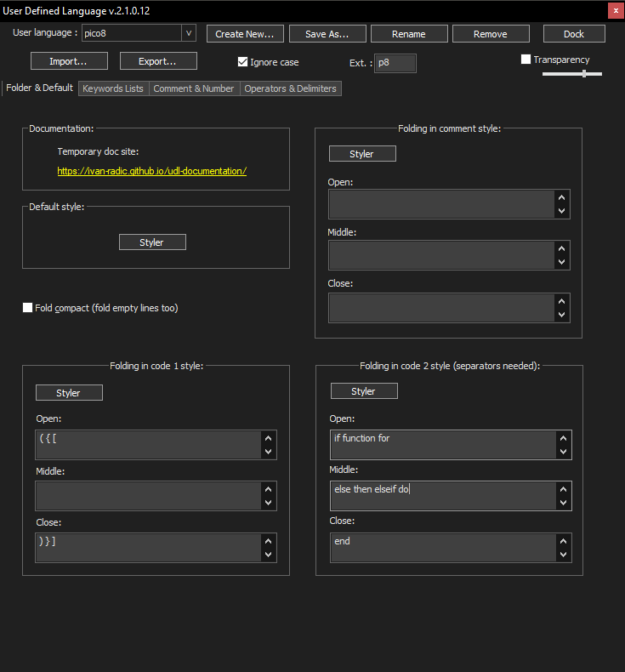The height and width of the screenshot is (672, 625).
Task: Toggle the Ignore case checkbox
Action: (x=242, y=62)
